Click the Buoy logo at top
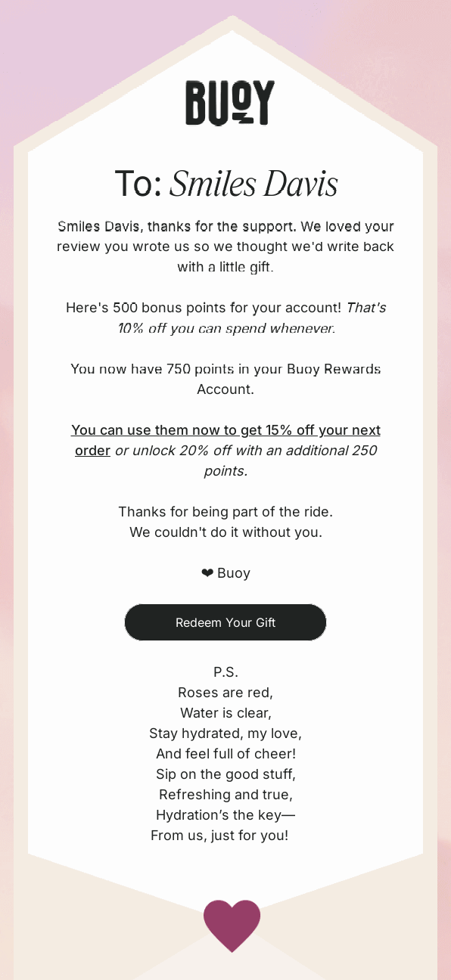 tap(230, 103)
